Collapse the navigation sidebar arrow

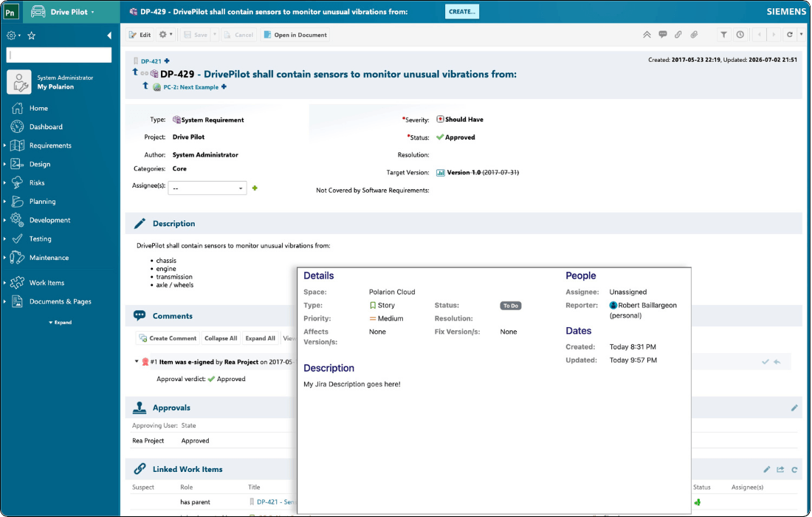(109, 35)
